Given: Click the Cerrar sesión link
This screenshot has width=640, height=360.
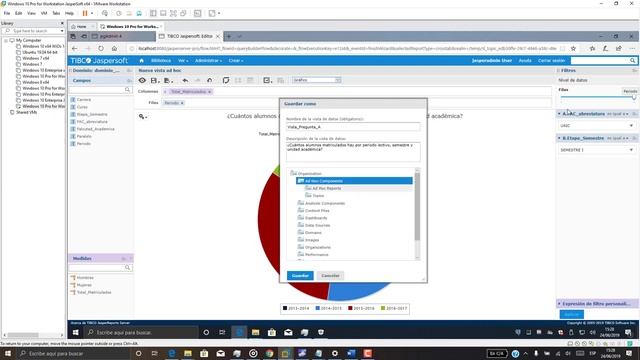Looking at the screenshot, I should [x=551, y=61].
